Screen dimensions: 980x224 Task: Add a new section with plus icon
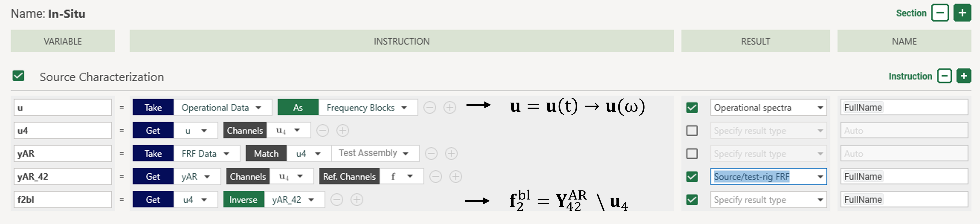pos(962,13)
